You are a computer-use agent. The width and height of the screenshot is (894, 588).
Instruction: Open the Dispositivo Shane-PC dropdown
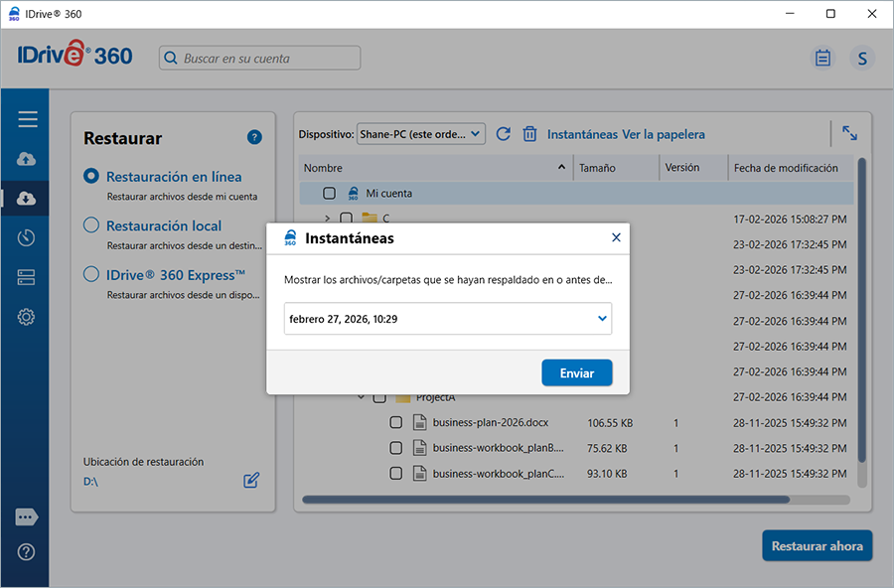tap(420, 133)
